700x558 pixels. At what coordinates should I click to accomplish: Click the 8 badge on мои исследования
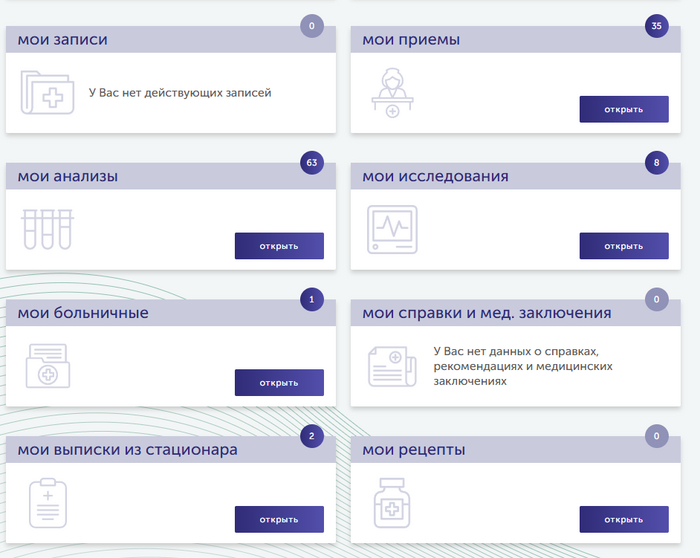656,162
